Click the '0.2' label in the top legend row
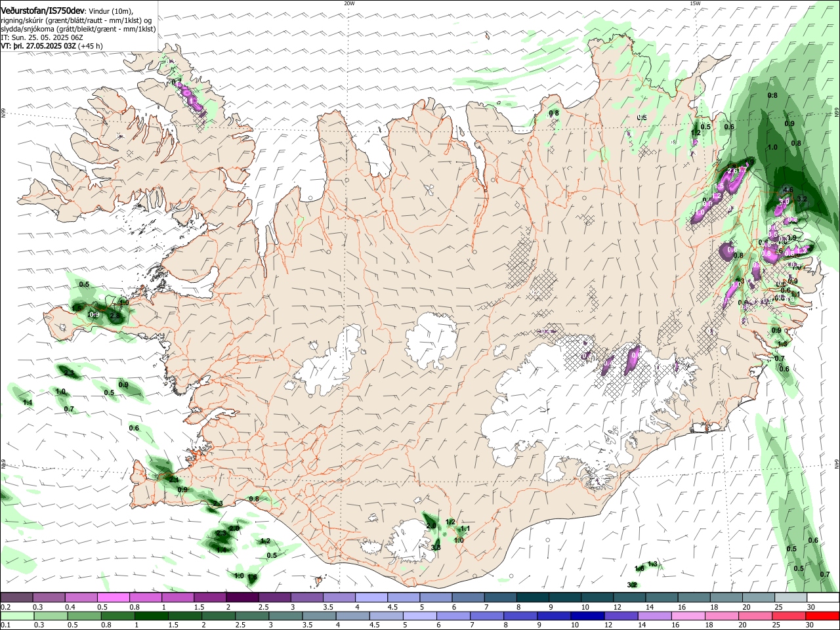840x630 pixels. 6,607
